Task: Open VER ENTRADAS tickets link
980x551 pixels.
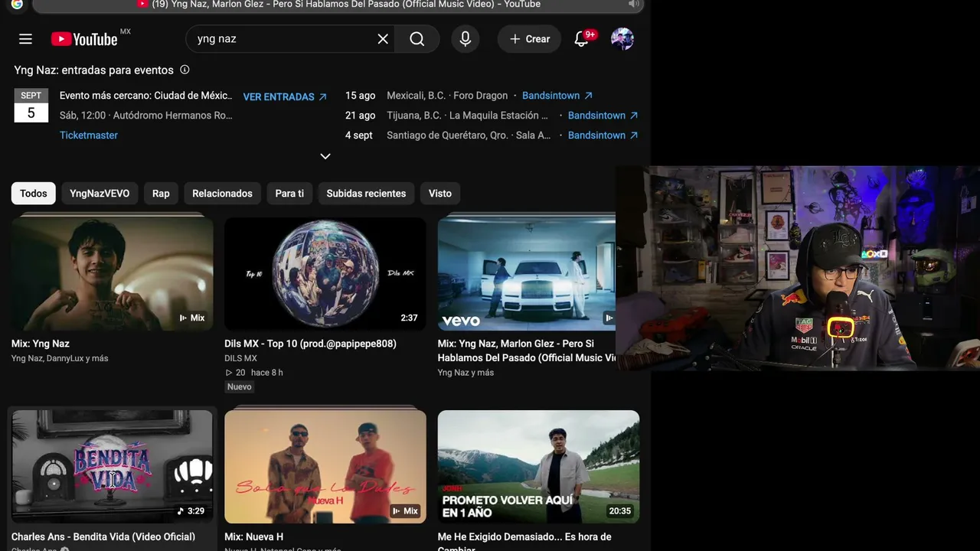Action: [285, 97]
